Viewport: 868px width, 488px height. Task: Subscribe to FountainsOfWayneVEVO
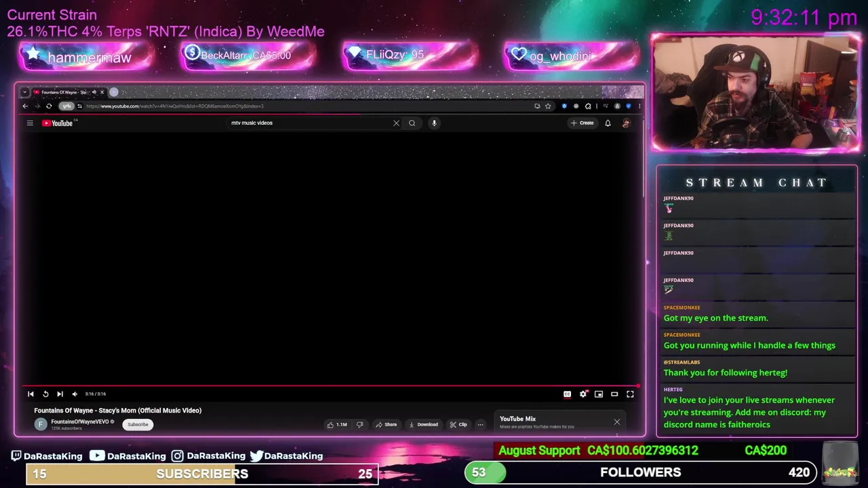(x=138, y=424)
